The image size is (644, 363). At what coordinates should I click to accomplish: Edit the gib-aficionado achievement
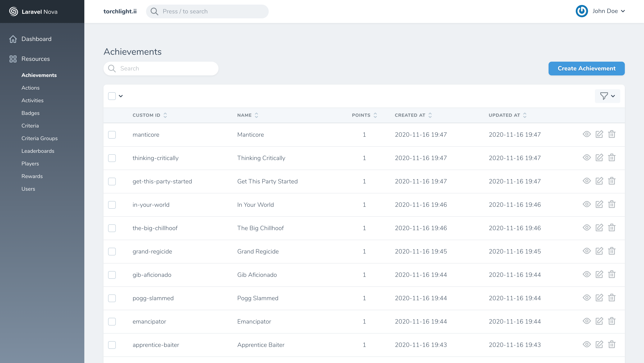599,274
